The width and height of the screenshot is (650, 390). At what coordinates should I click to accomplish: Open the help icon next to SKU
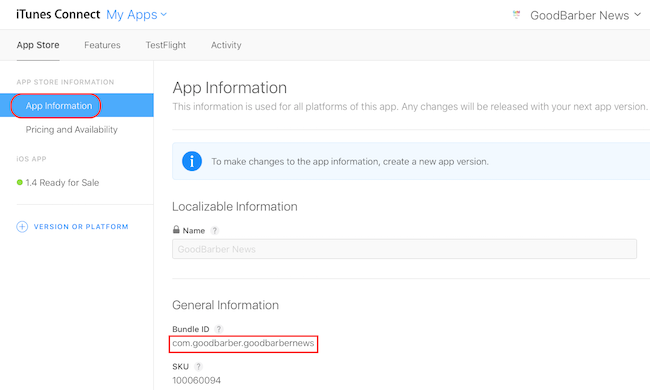coord(198,366)
